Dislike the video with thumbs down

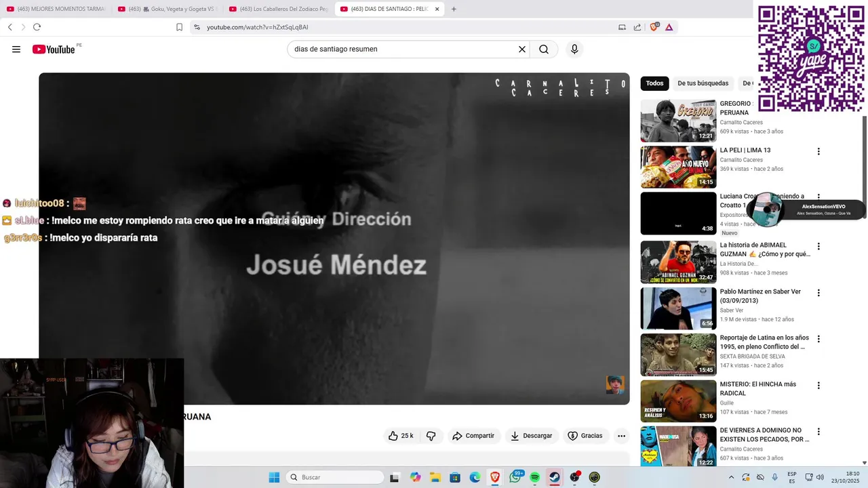(431, 436)
